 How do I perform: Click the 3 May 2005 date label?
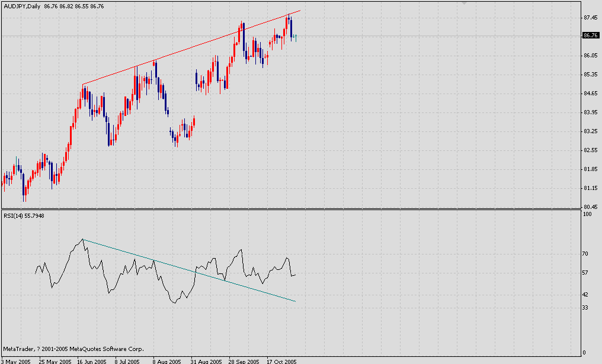point(15,361)
